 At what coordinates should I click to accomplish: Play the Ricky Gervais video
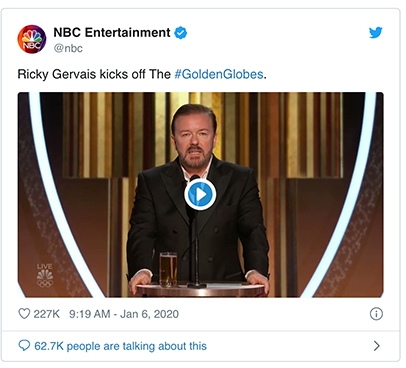pyautogui.click(x=200, y=194)
